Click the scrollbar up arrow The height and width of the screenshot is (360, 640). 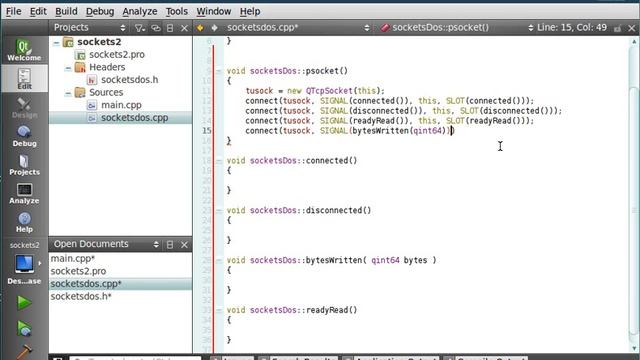pyautogui.click(x=634, y=42)
